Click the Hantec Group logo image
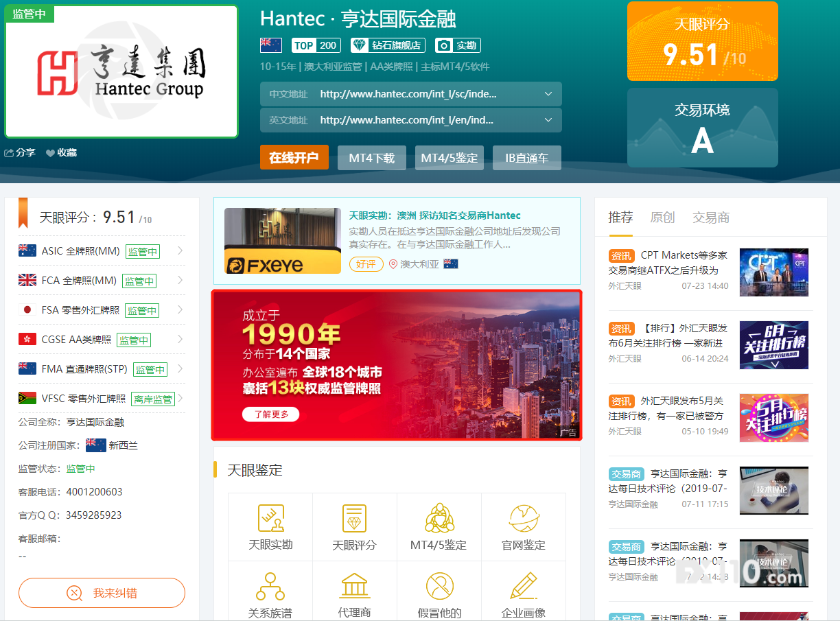Viewport: 840px width, 621px height. pos(121,71)
